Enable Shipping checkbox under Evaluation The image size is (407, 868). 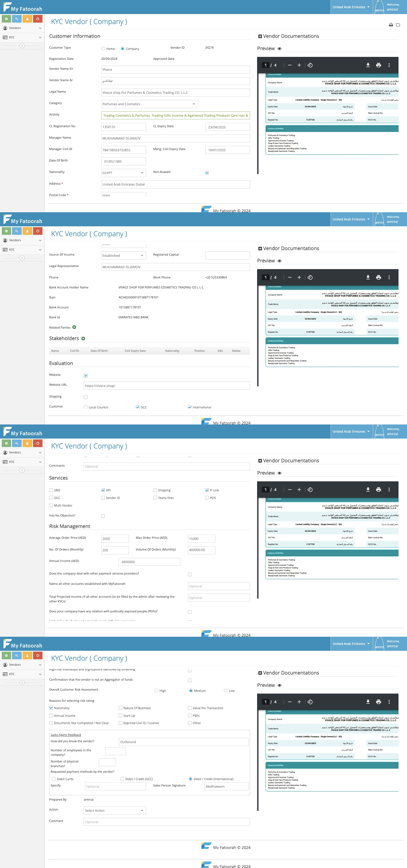click(x=85, y=397)
